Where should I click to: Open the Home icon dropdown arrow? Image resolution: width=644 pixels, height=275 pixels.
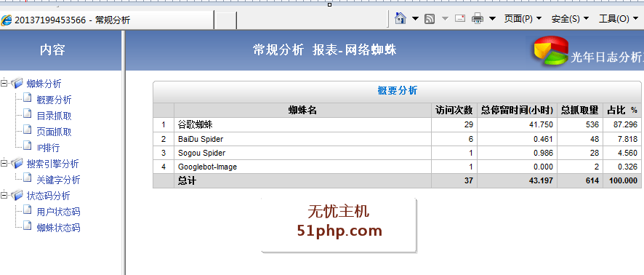(415, 18)
